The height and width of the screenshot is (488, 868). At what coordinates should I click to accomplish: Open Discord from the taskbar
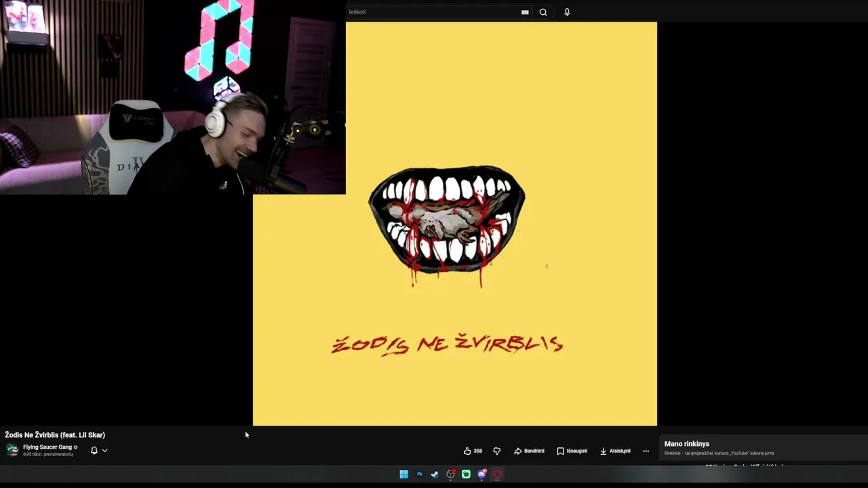click(481, 474)
